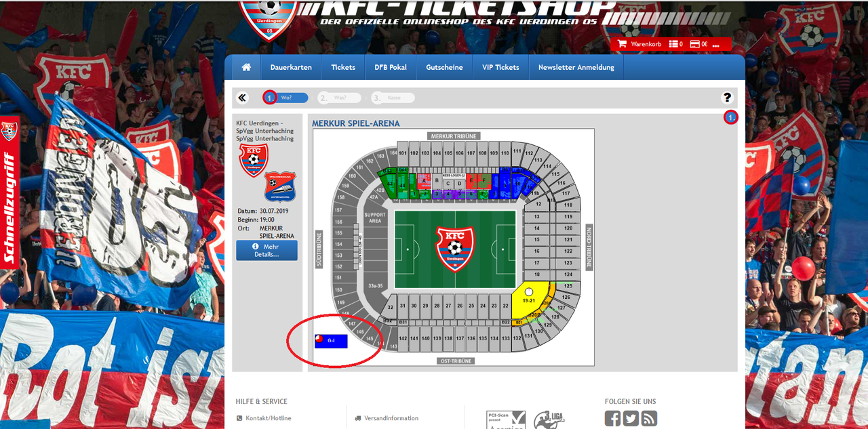This screenshot has height=429, width=868.
Task: Open the VIP Tickets menu
Action: (500, 67)
